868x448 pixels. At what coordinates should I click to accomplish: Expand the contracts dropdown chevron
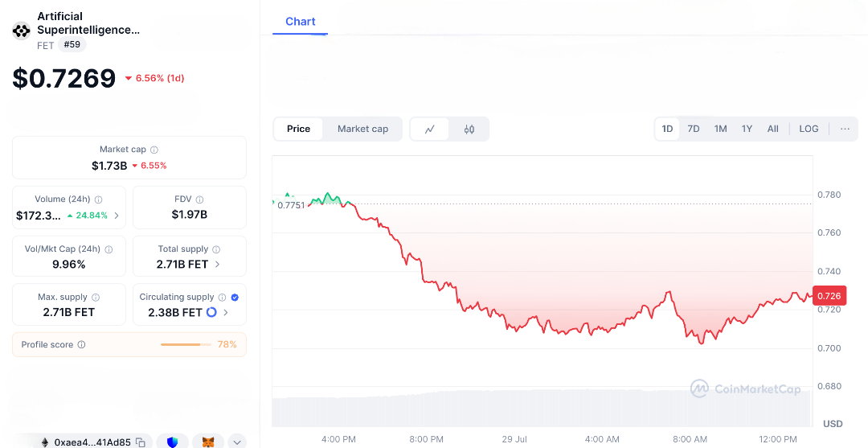(x=236, y=442)
